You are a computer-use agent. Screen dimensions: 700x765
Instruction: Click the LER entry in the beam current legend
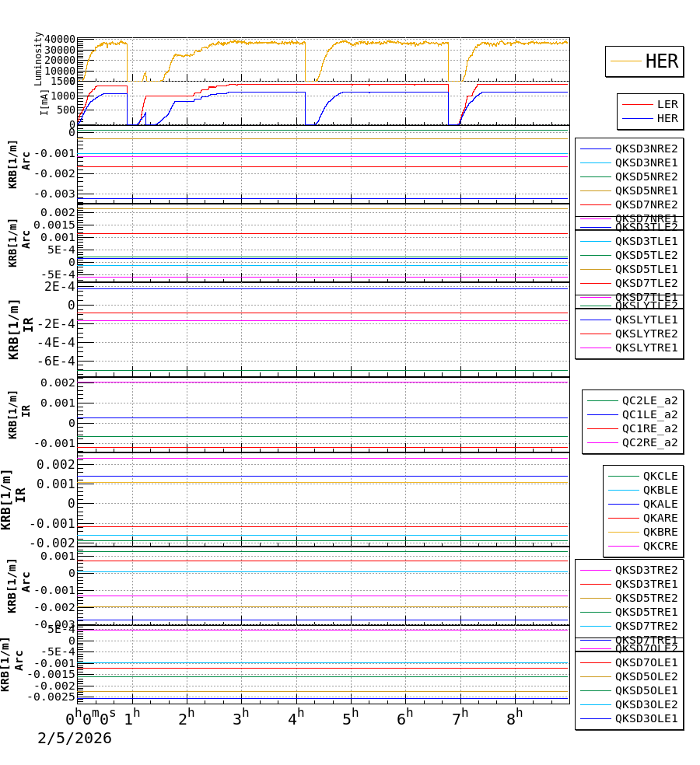pyautogui.click(x=667, y=104)
